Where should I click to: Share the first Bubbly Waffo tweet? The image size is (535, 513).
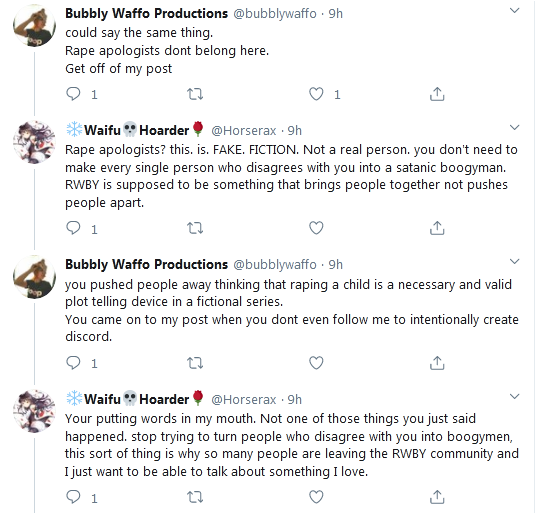point(437,94)
